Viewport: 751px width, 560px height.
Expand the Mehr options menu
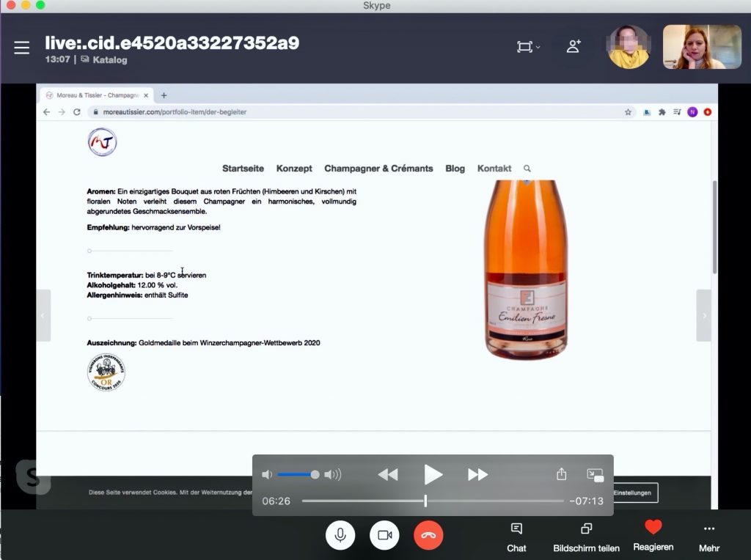[708, 537]
